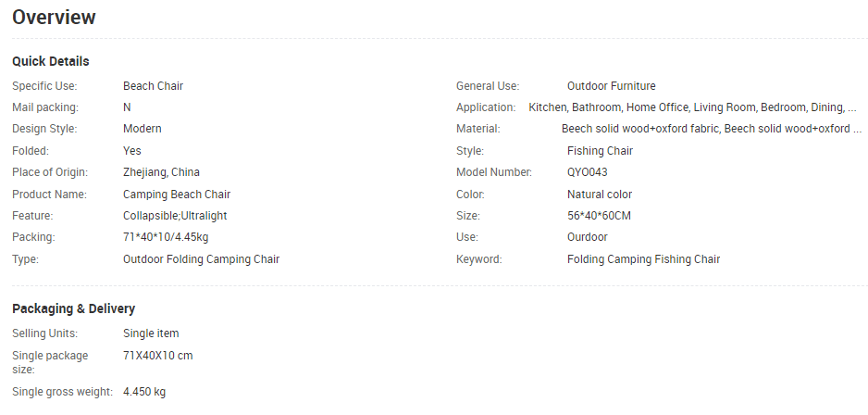Select the Collapsible;Ultralight feature value
868x415 pixels.
[175, 216]
